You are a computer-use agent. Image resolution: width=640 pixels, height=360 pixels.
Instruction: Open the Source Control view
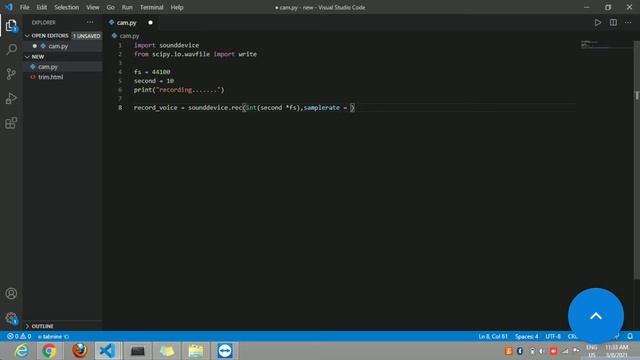pos(11,74)
